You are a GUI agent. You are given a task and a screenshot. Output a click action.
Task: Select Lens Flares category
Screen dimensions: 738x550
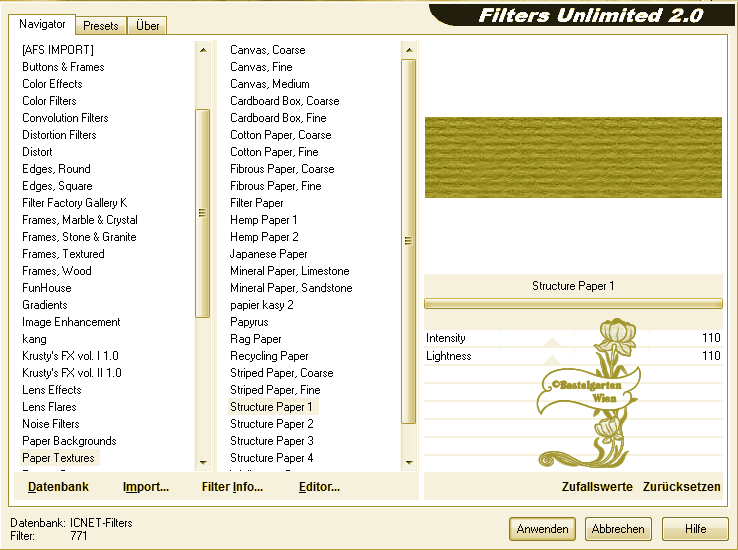[x=49, y=407]
